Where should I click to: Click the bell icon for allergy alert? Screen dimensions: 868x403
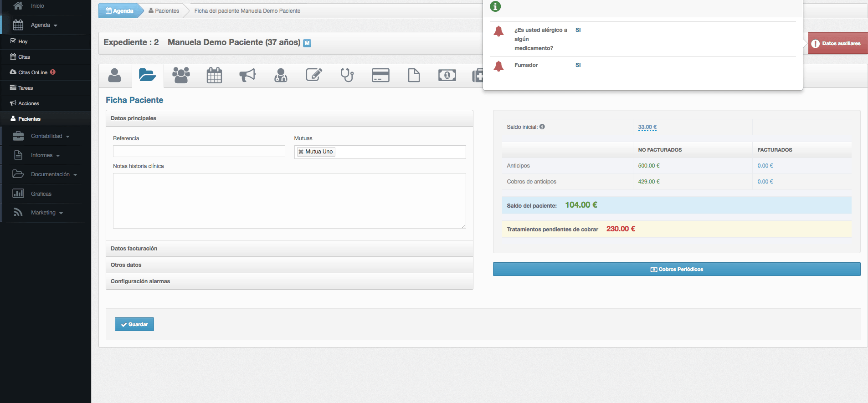tap(499, 31)
